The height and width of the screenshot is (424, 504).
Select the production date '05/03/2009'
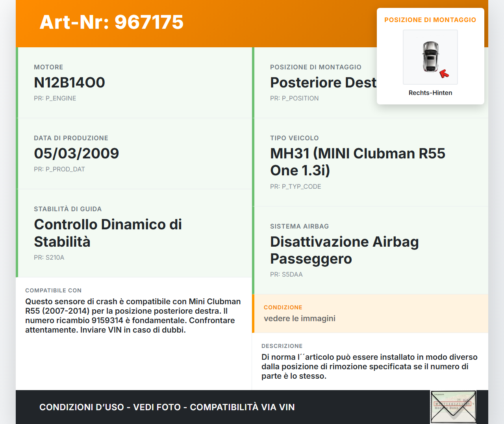click(76, 153)
